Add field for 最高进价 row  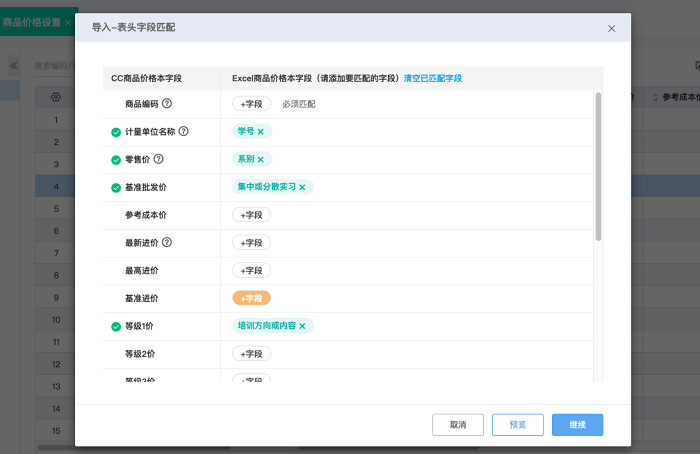[251, 271]
